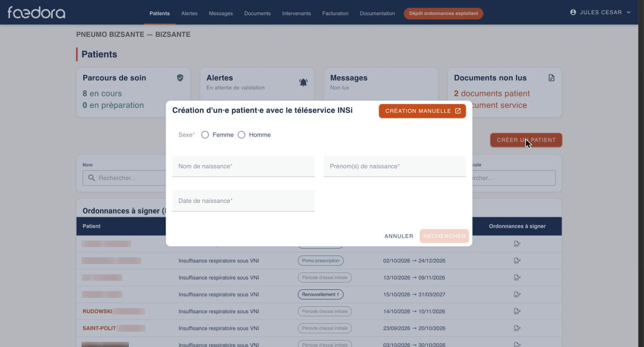Click the document icon in Documents non lus
The width and height of the screenshot is (644, 347).
point(551,78)
